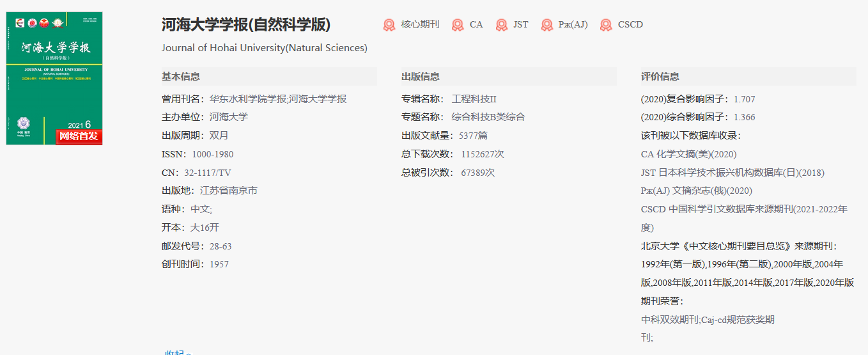
Task: Click the Рж(AJ) 文摘杂志(俄)(2020) entry
Action: (x=697, y=191)
